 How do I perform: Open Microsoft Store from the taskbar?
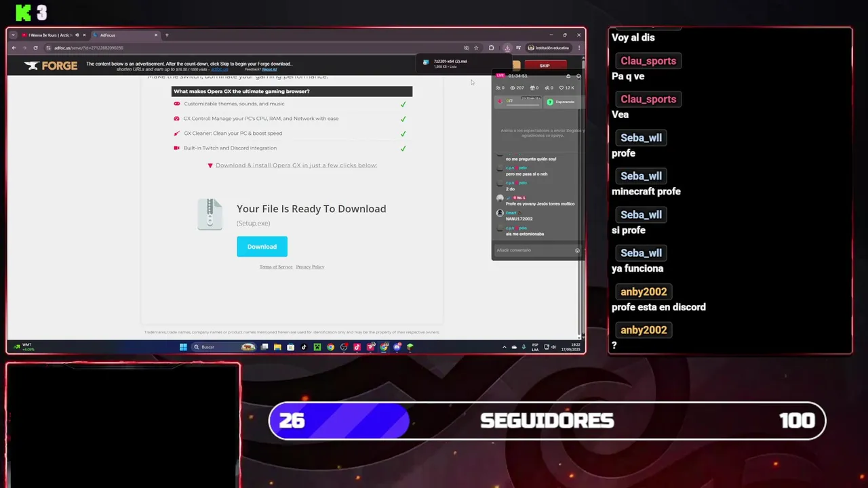pyautogui.click(x=290, y=347)
